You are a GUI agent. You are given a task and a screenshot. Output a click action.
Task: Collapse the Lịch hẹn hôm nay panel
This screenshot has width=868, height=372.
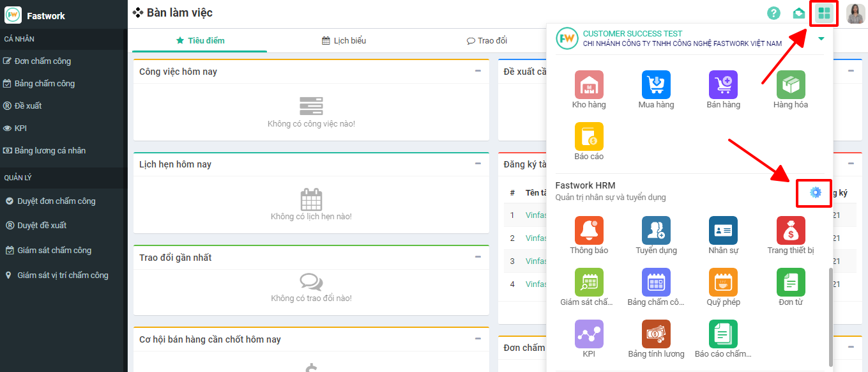478,164
